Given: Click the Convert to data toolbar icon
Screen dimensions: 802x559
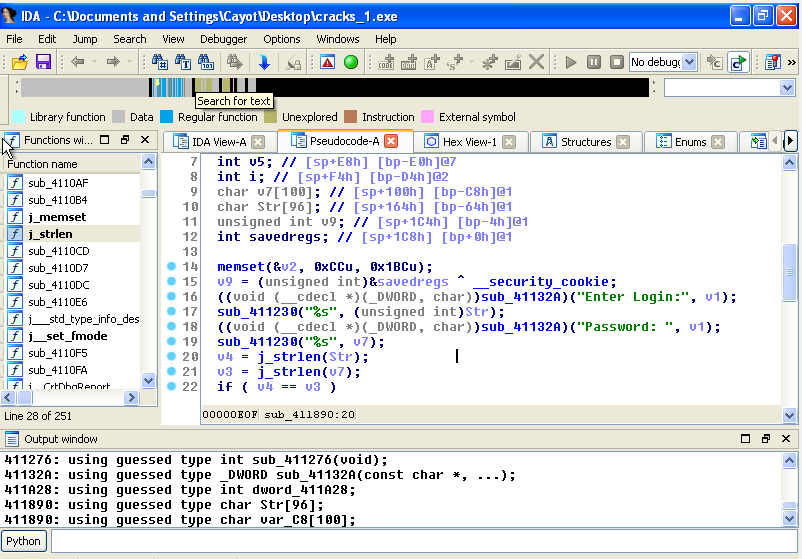Looking at the screenshot, I should [x=409, y=62].
